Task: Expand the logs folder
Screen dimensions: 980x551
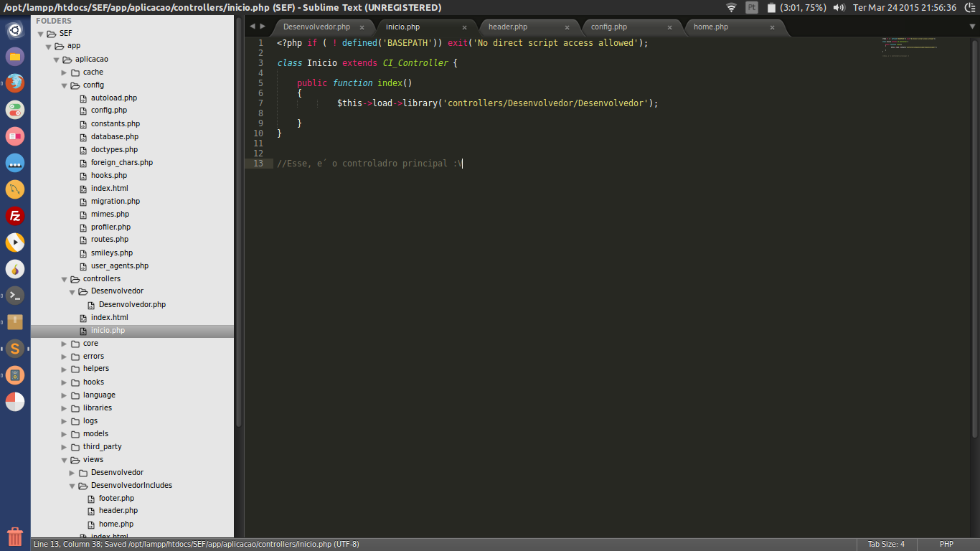Action: click(65, 421)
